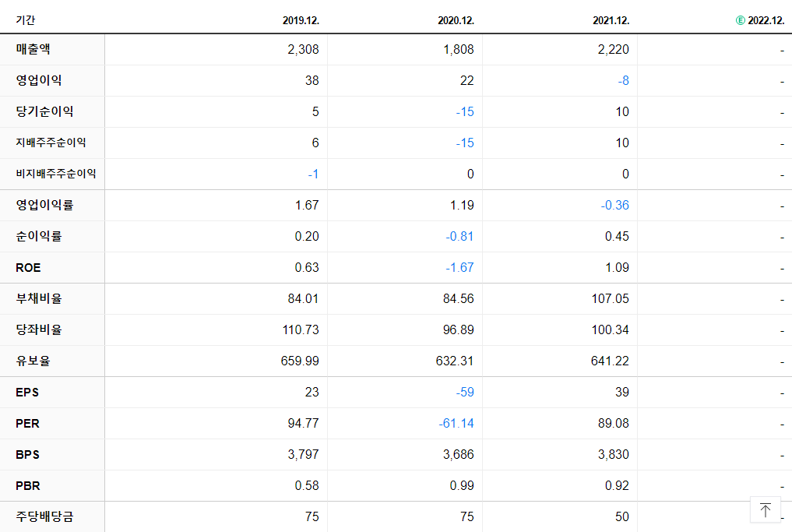This screenshot has width=792, height=532.
Task: Click the ROE value 1.09
Action: (x=617, y=268)
